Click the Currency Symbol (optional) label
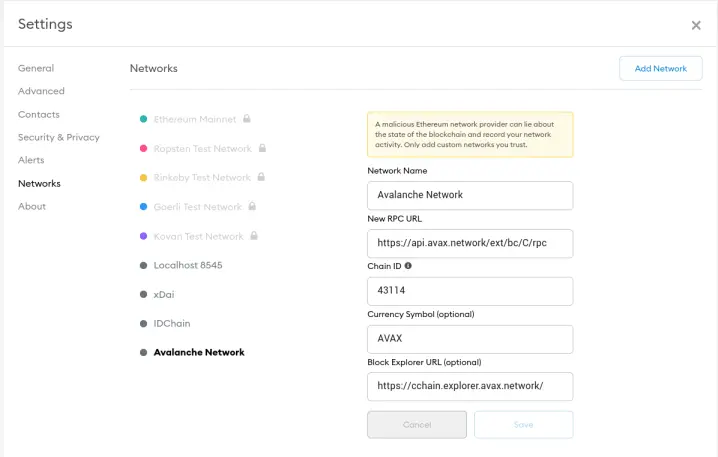The image size is (718, 457). point(420,314)
